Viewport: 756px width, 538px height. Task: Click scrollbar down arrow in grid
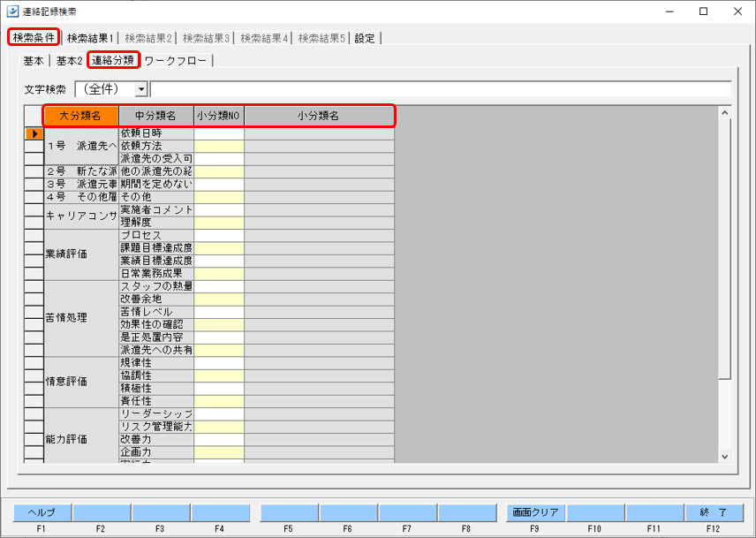[725, 456]
